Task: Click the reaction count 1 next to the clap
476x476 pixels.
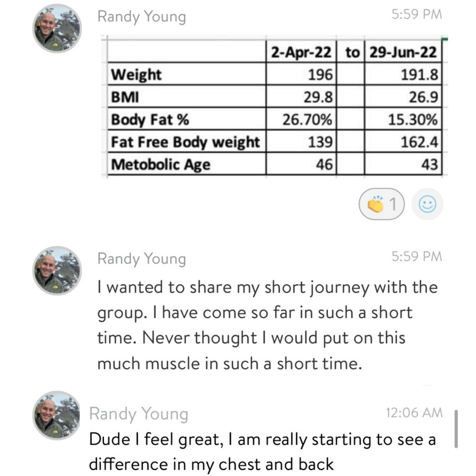Action: 393,204
